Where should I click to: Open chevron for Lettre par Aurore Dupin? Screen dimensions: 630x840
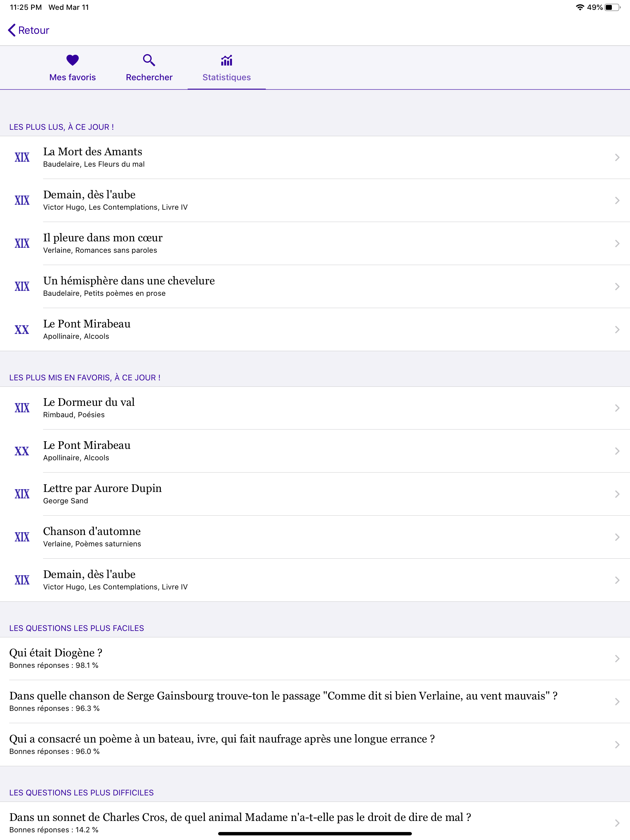(617, 494)
